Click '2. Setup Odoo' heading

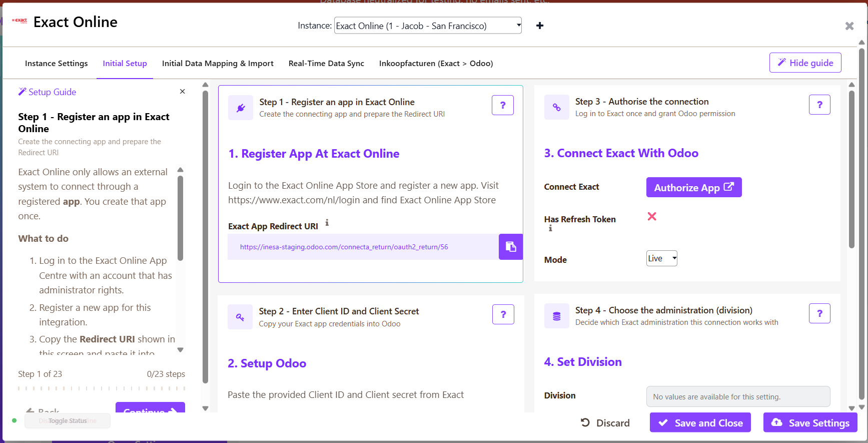(x=267, y=363)
